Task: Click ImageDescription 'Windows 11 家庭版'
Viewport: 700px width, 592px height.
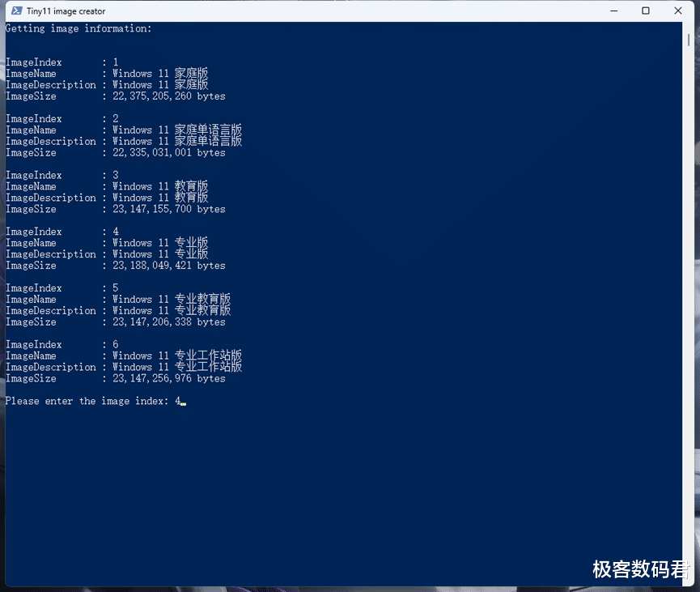Action: [x=160, y=84]
